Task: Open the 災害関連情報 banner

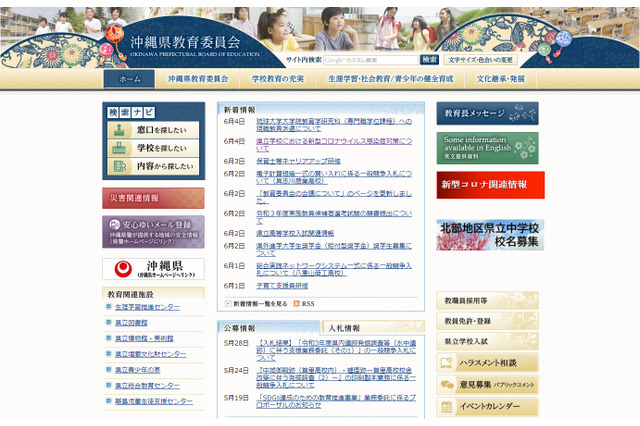Action: pyautogui.click(x=153, y=198)
